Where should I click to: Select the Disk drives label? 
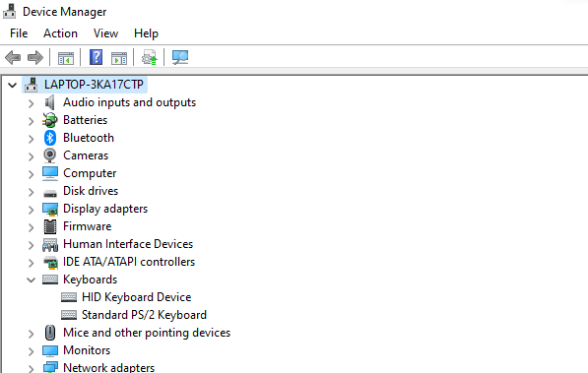point(91,191)
